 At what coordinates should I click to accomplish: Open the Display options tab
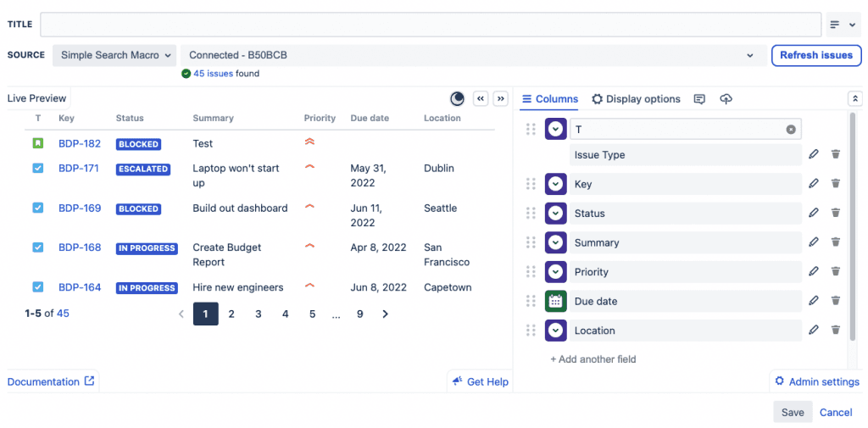pos(636,99)
